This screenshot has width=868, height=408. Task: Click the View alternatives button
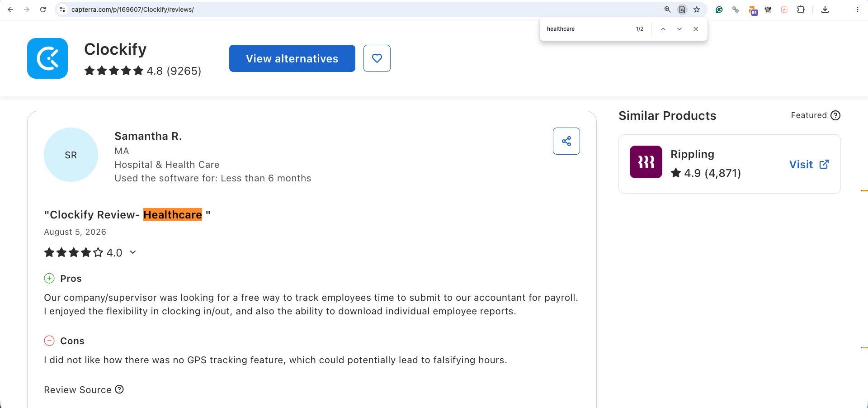click(x=292, y=58)
